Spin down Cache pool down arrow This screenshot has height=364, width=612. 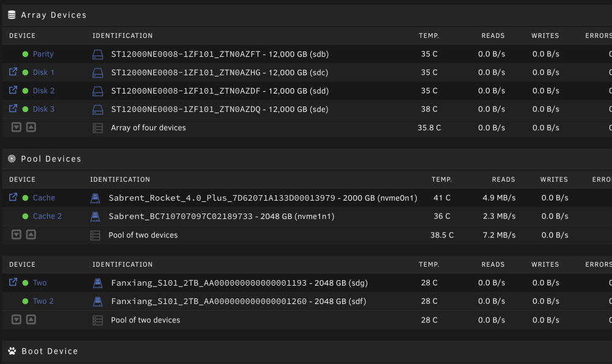pyautogui.click(x=16, y=234)
